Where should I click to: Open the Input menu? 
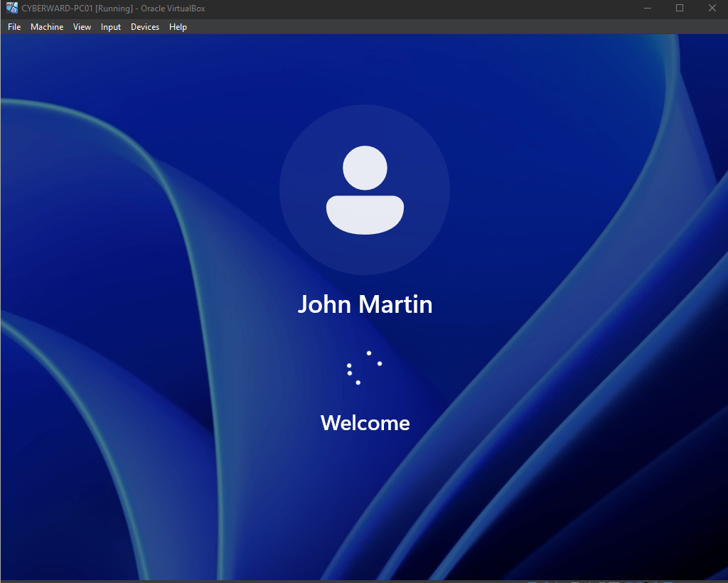(x=111, y=27)
